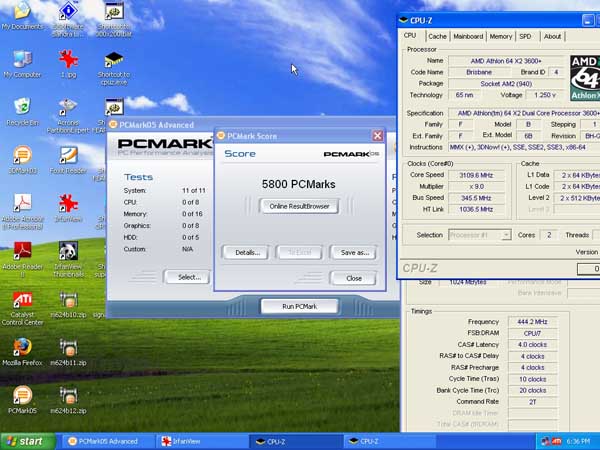Click the memory Frequency value 444.2 MHz
This screenshot has width=600, height=450.
click(532, 322)
